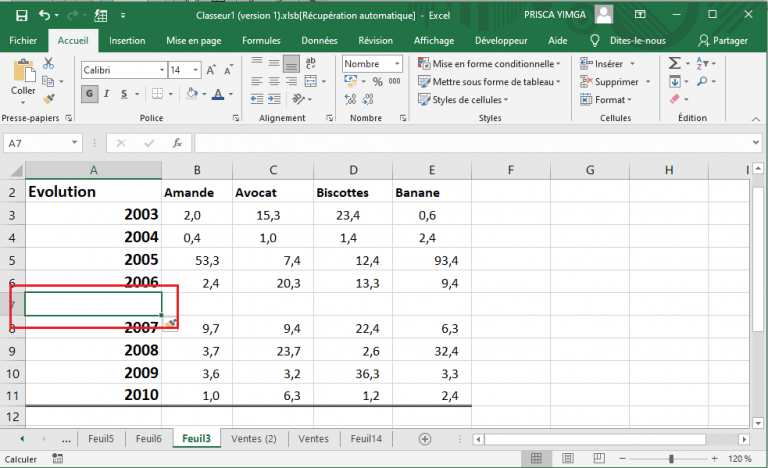The image size is (768, 468).
Task: Toggle italic formatting (I button)
Action: (x=107, y=94)
